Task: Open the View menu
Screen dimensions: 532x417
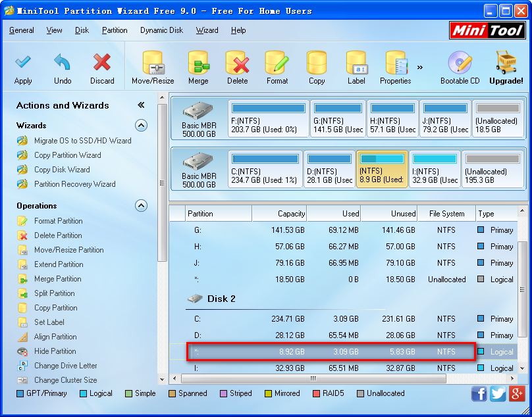Action: (54, 30)
